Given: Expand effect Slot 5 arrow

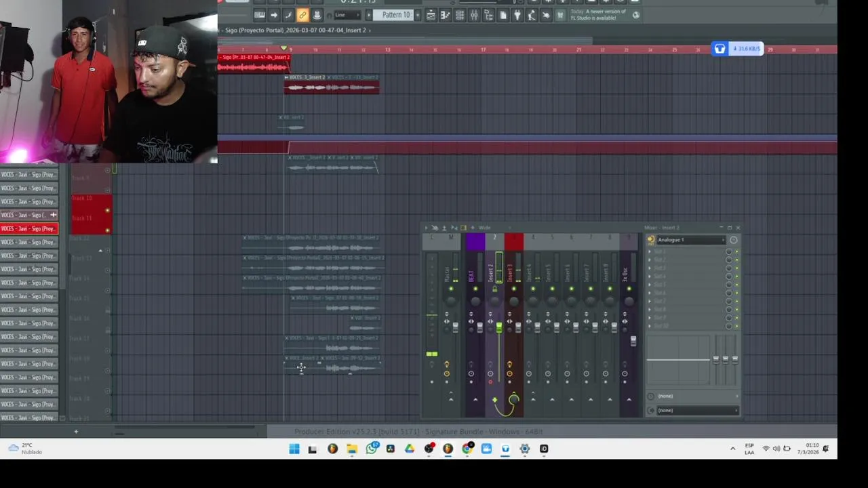Looking at the screenshot, I should (x=650, y=285).
